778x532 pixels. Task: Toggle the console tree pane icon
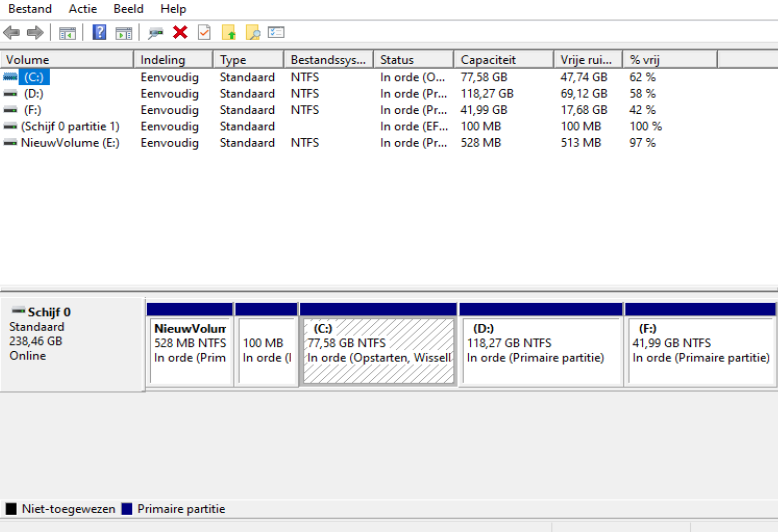click(67, 33)
